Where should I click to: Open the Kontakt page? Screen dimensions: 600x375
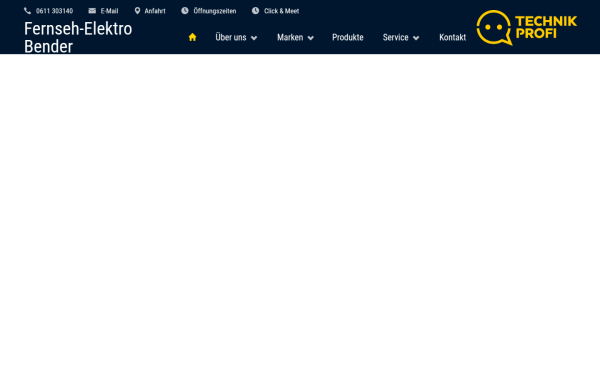(x=453, y=37)
